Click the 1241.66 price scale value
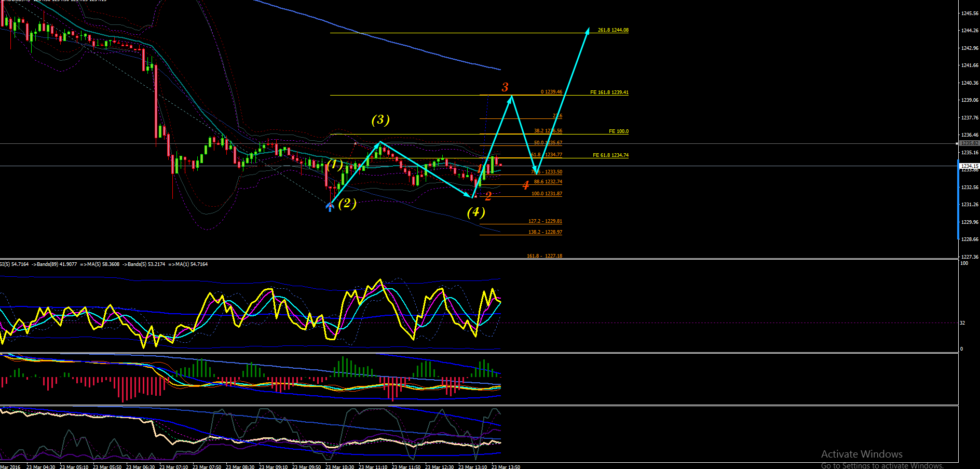This screenshot has width=980, height=469. click(x=970, y=65)
